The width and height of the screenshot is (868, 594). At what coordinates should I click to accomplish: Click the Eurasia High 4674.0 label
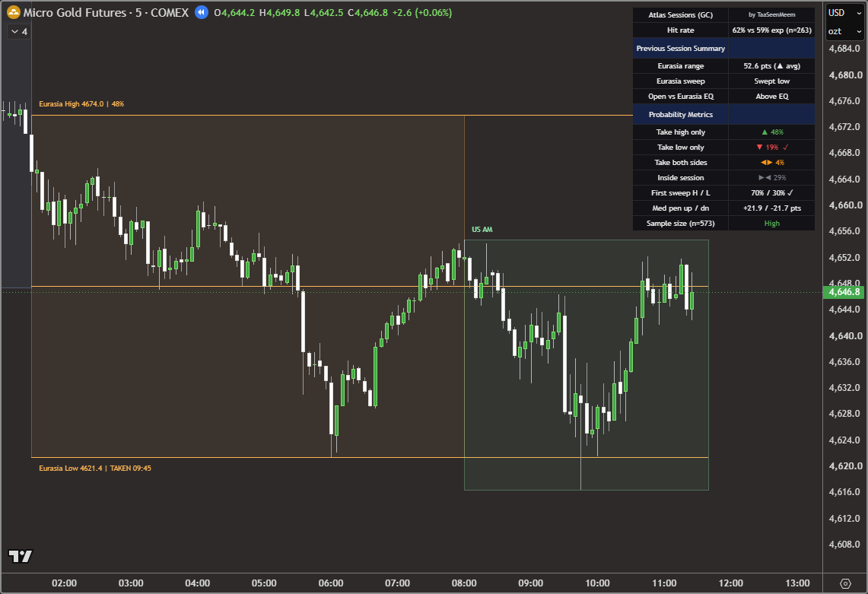81,104
